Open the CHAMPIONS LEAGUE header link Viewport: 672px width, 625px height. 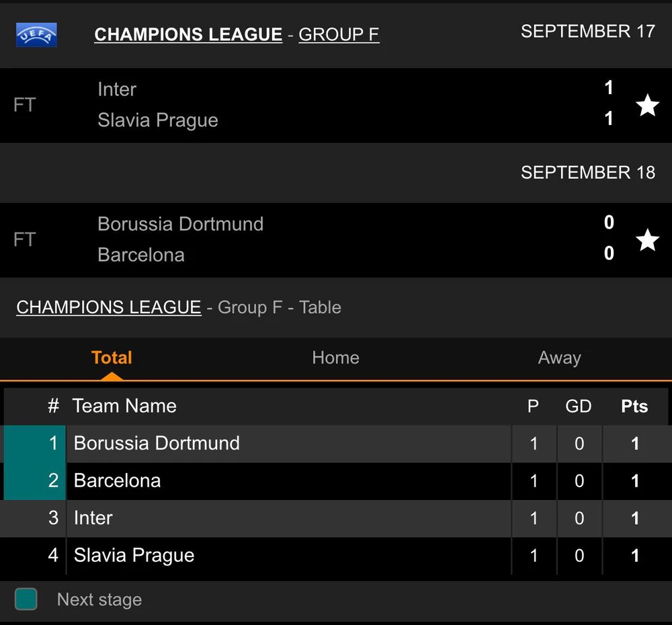[x=188, y=34]
